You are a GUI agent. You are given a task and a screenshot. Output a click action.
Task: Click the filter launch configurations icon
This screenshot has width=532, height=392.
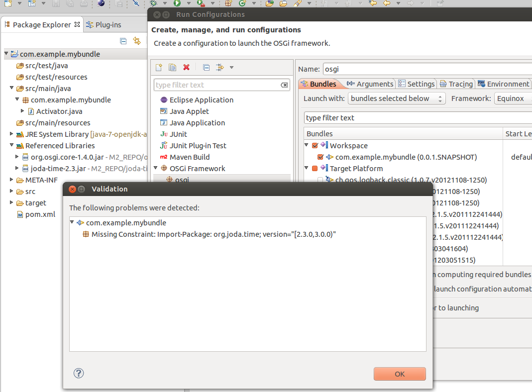click(x=220, y=68)
